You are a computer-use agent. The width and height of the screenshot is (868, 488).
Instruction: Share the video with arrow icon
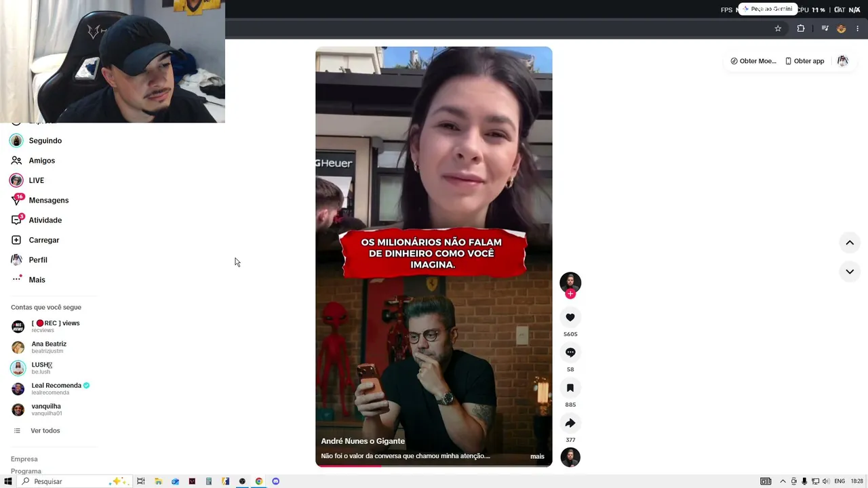click(570, 423)
